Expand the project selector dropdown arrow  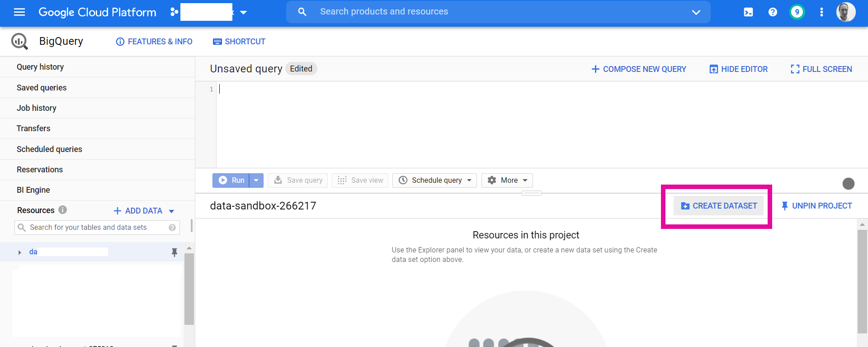(x=244, y=13)
